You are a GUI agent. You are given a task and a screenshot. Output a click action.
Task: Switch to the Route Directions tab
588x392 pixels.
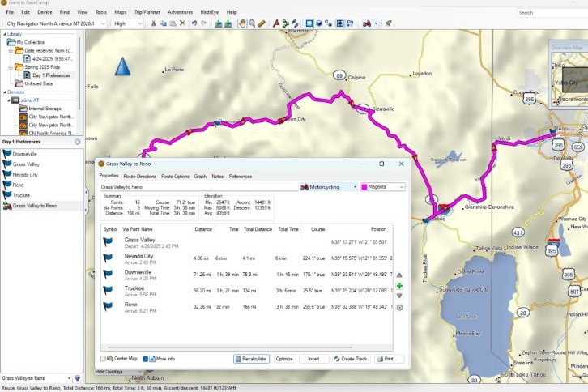140,177
